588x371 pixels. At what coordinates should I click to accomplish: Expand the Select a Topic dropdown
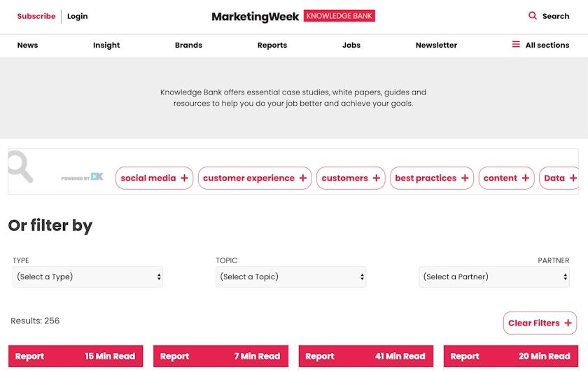tap(290, 276)
